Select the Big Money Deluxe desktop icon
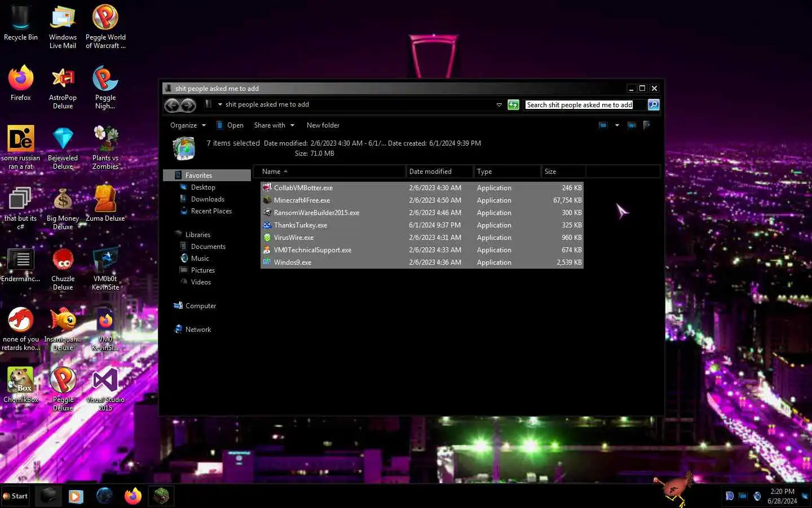The width and height of the screenshot is (812, 508). tap(63, 208)
